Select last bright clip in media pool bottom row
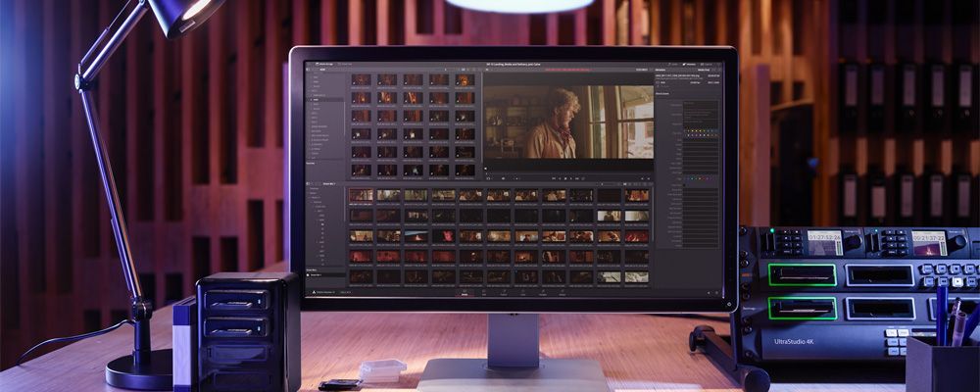Viewport: 980px width, 392px height. click(x=637, y=277)
